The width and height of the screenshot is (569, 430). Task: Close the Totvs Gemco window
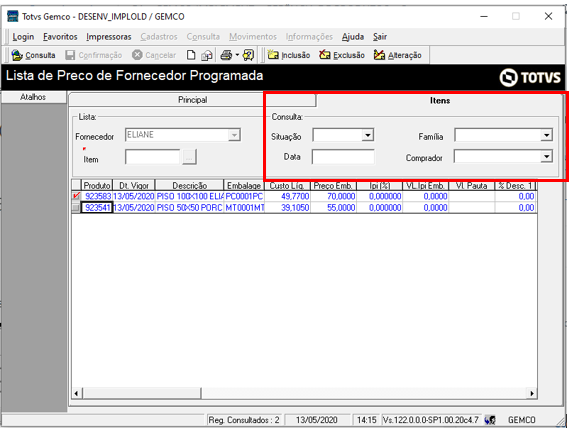pos(548,16)
